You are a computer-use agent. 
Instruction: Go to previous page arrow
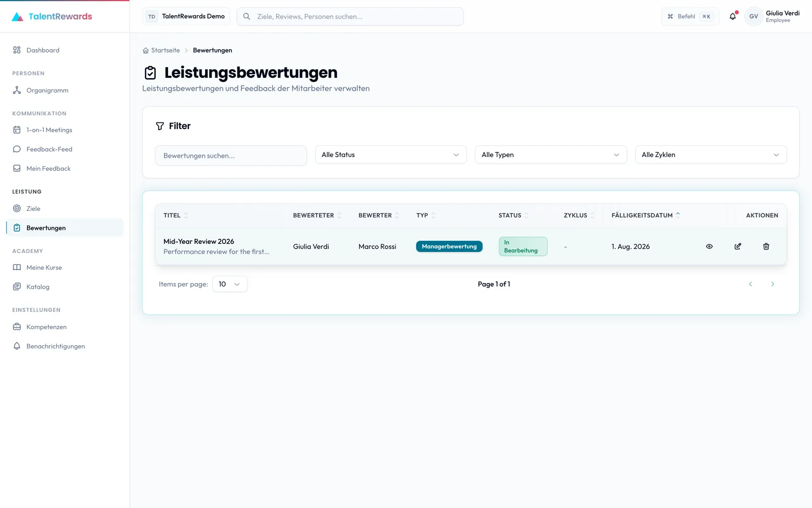pyautogui.click(x=751, y=284)
